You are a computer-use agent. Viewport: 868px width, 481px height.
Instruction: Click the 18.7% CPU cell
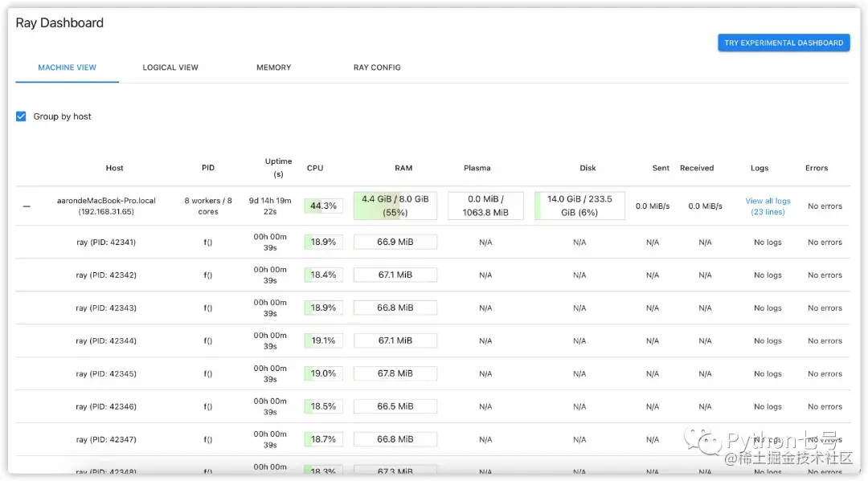pyautogui.click(x=323, y=439)
